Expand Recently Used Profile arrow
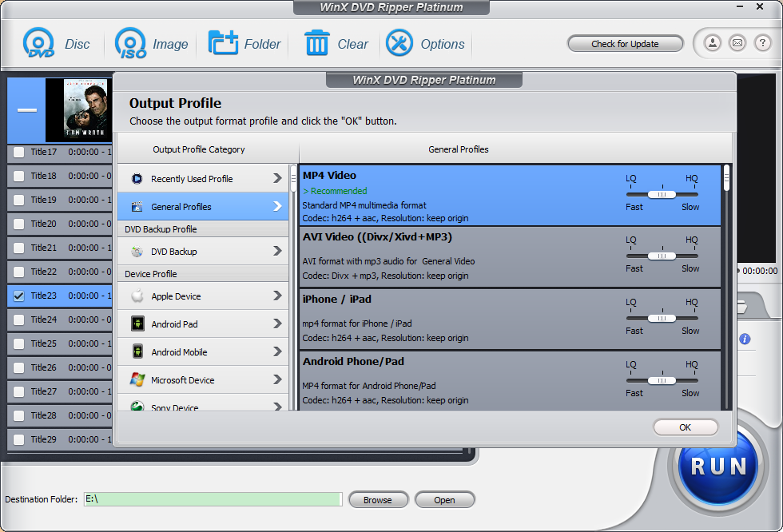The image size is (783, 532). coord(278,178)
